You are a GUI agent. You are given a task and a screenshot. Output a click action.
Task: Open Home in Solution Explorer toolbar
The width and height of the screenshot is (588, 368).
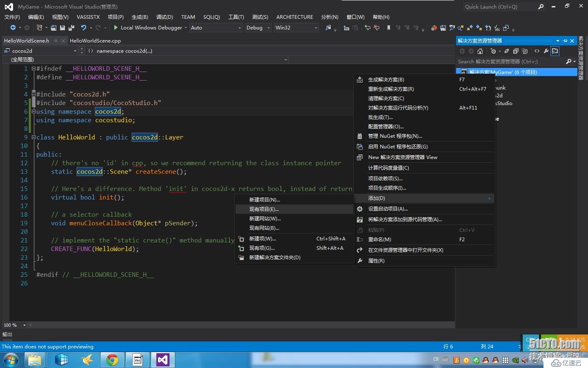(x=480, y=51)
